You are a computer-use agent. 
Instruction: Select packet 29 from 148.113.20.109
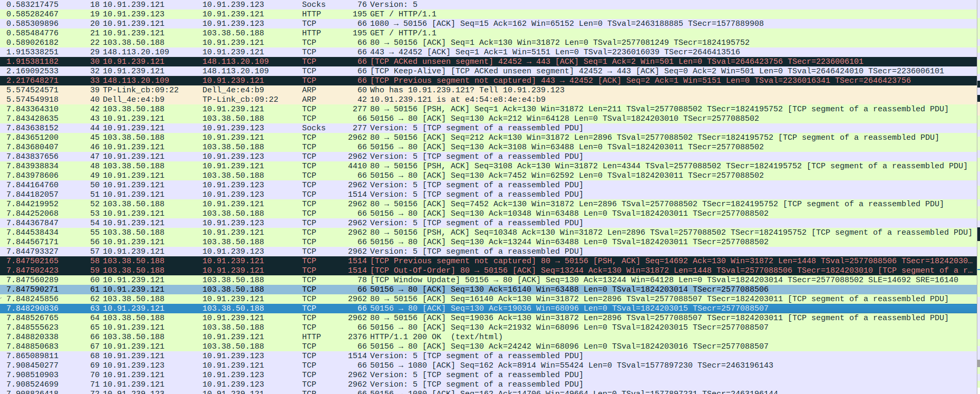369,52
